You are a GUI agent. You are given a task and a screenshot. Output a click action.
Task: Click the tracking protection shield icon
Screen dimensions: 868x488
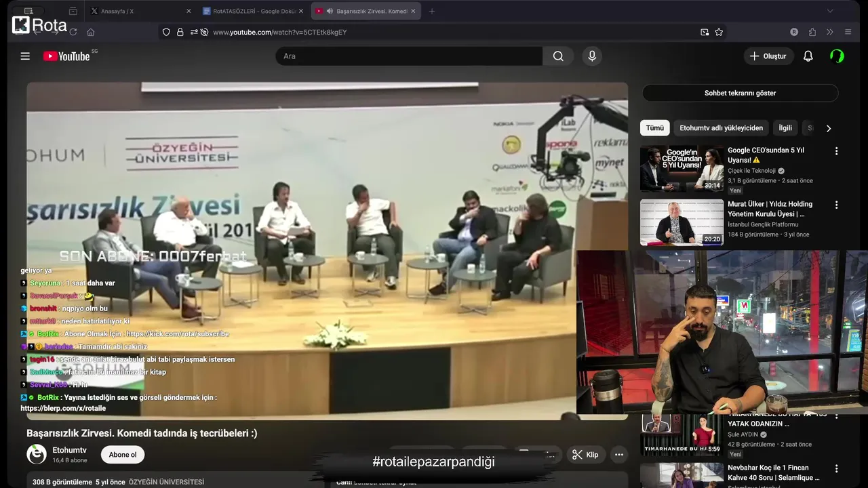click(x=166, y=32)
